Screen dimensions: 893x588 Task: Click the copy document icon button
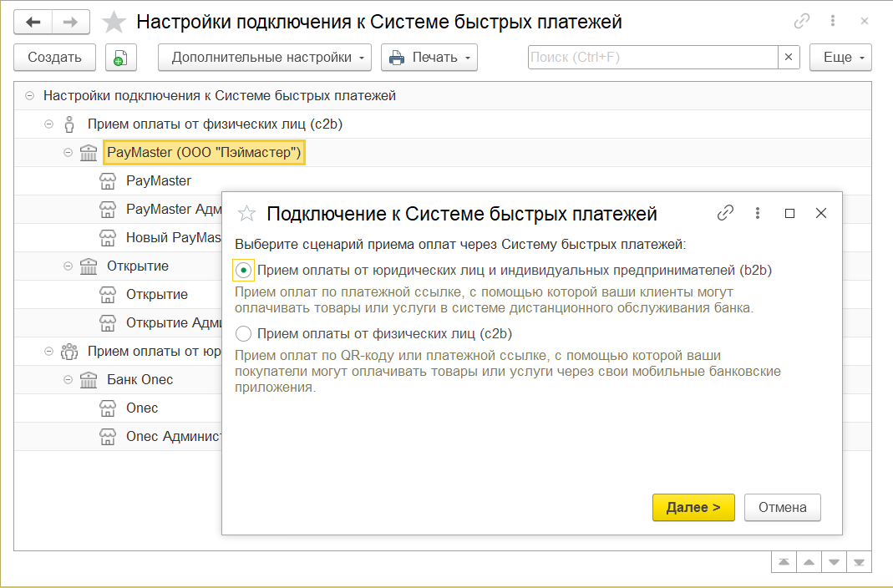click(120, 58)
